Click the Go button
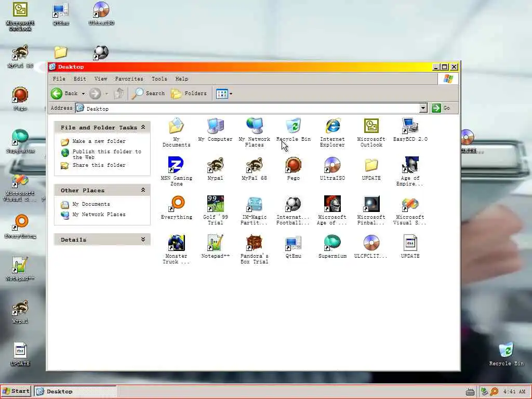The width and height of the screenshot is (532, 399). tap(441, 108)
